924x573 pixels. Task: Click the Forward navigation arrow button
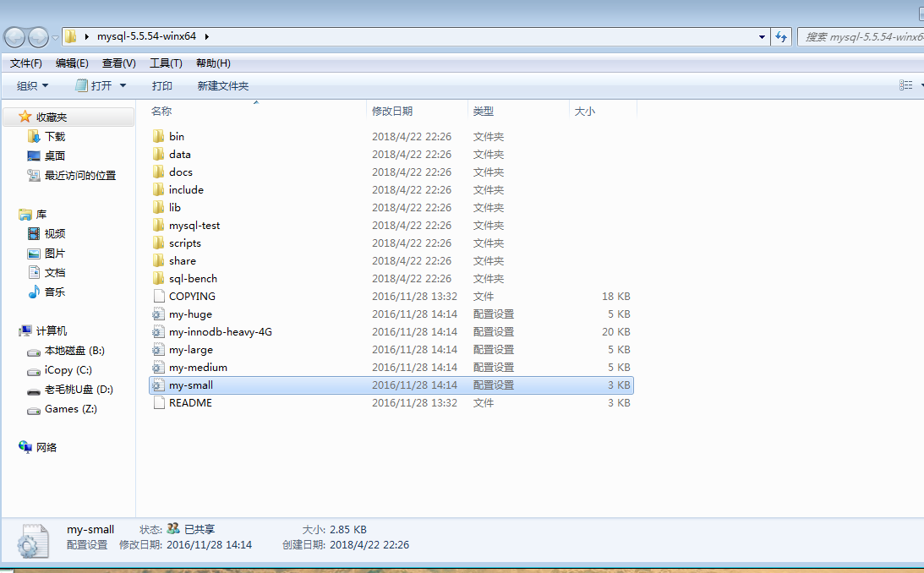pos(38,37)
